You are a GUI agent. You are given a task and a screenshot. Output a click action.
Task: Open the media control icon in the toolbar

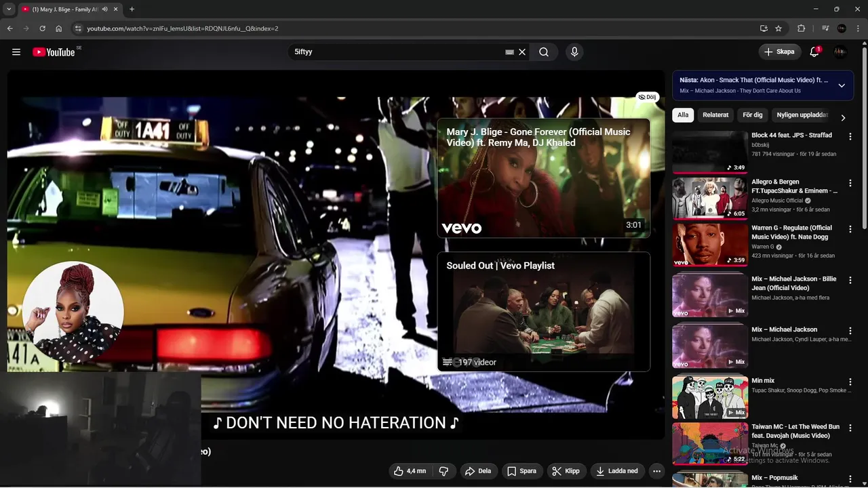(x=825, y=28)
